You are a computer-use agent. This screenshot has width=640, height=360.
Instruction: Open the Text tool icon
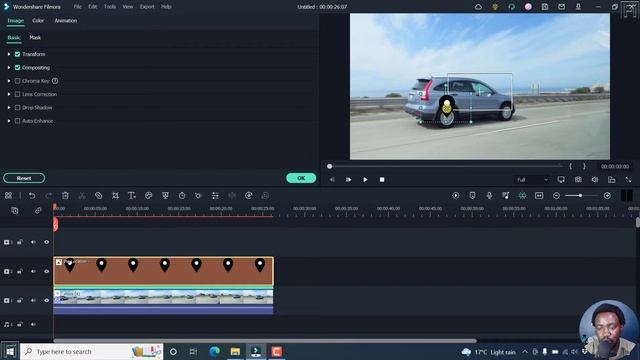(131, 196)
